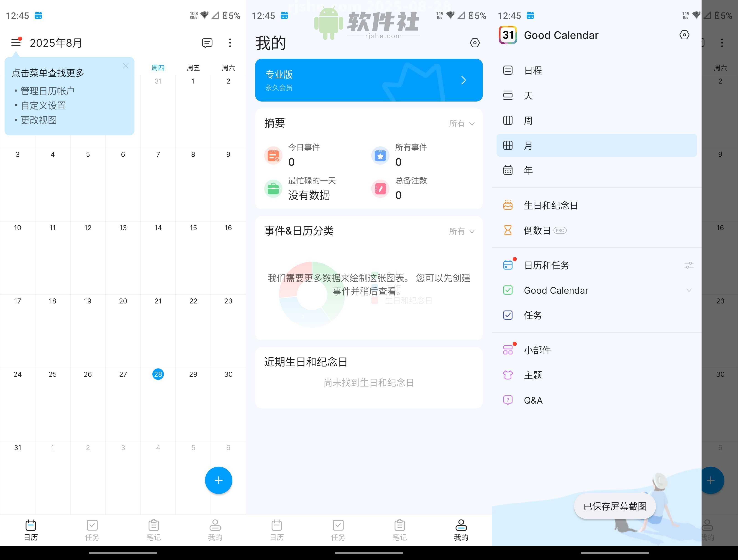Open the Q&A help link
Screen dimensions: 738x560
coord(533,400)
